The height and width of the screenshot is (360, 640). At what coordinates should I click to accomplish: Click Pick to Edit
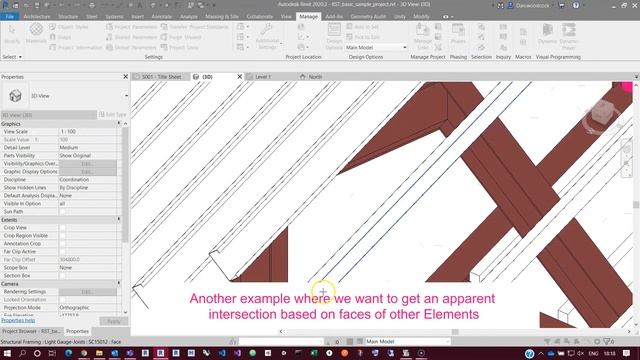tap(363, 37)
